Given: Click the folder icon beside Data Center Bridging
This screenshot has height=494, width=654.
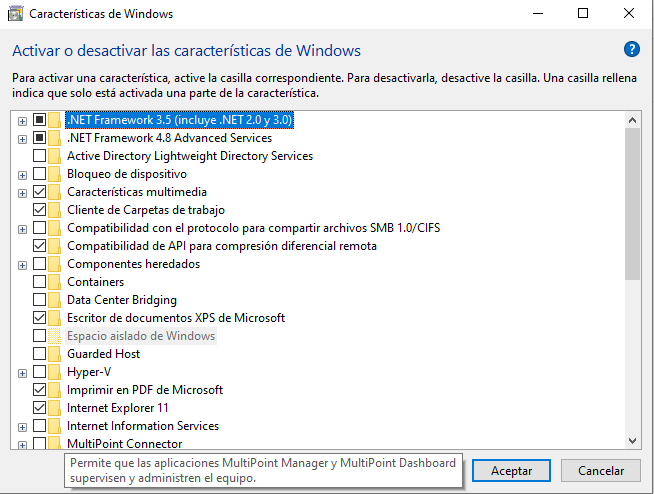Looking at the screenshot, I should (x=54, y=300).
